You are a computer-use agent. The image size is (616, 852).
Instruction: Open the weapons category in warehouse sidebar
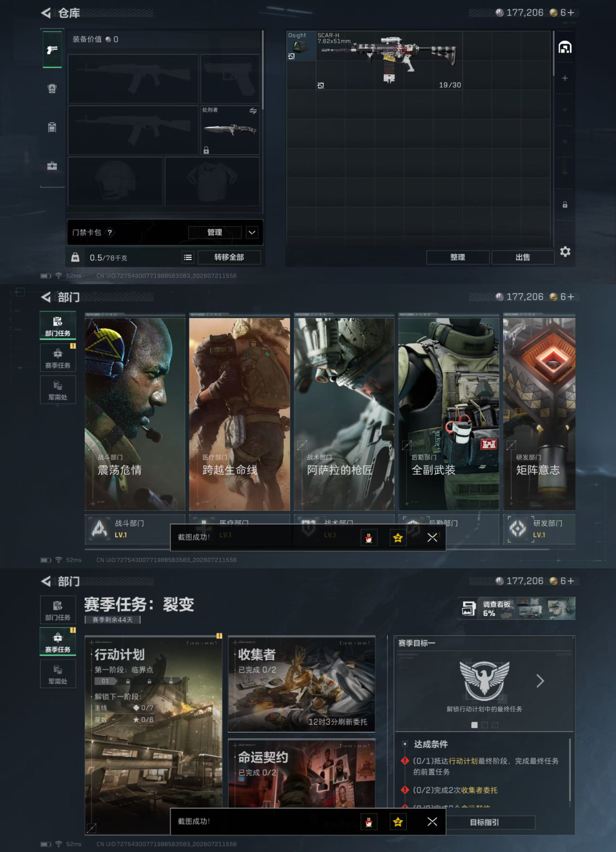[x=52, y=50]
